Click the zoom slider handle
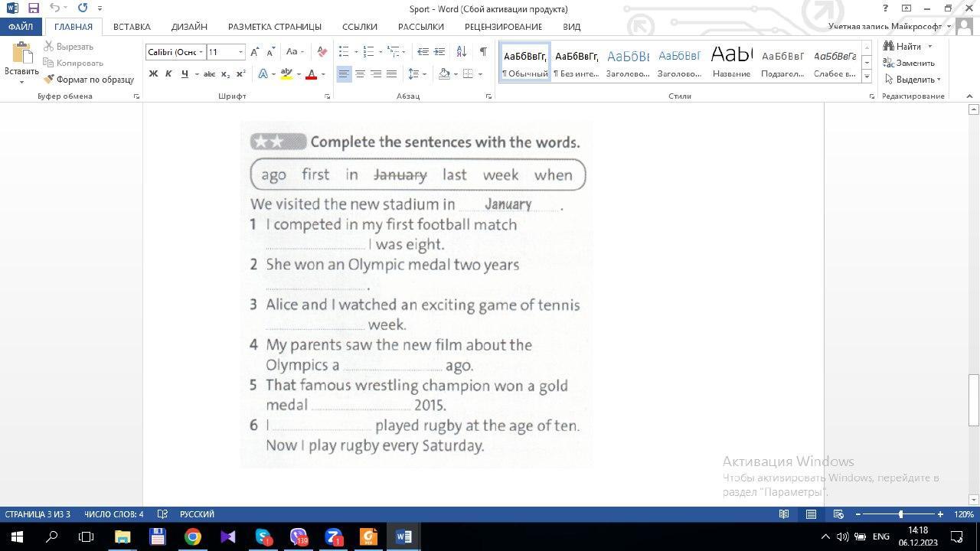Image resolution: width=980 pixels, height=551 pixels. point(900,514)
